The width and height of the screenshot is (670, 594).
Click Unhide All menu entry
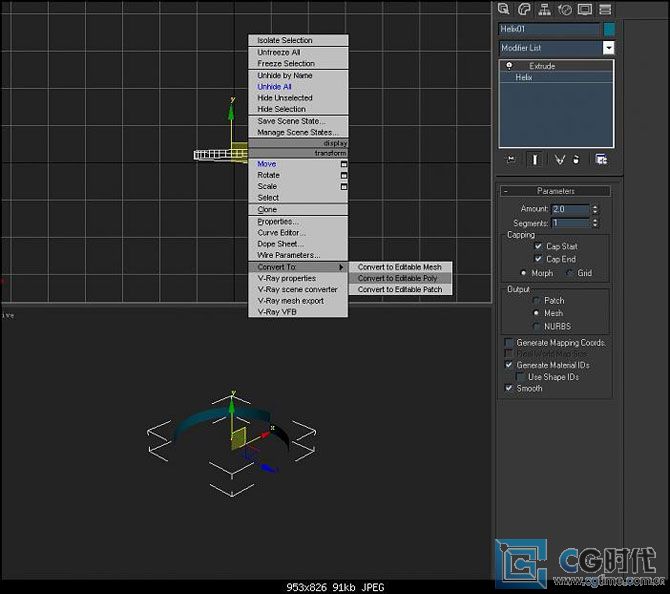(x=298, y=87)
